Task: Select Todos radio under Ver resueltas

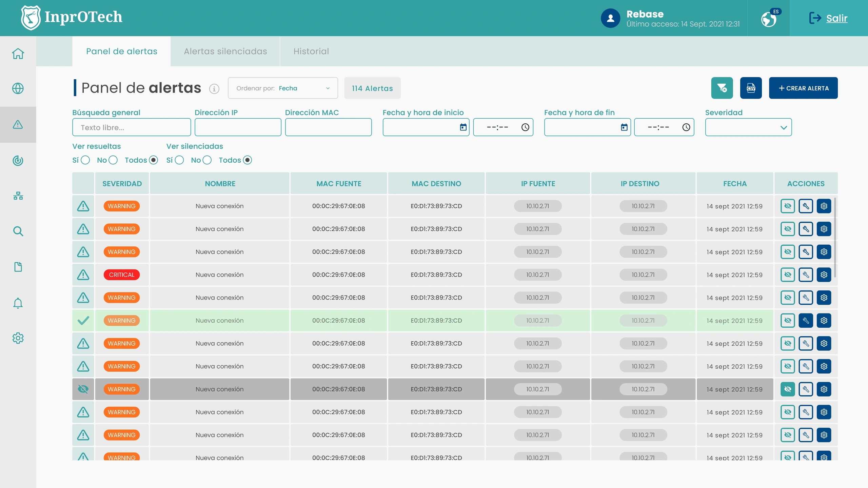Action: (154, 160)
